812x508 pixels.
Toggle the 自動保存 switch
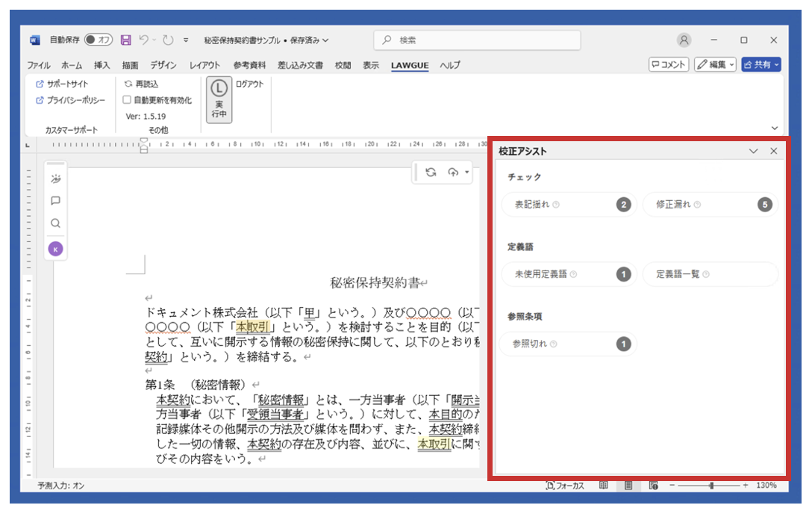[99, 40]
